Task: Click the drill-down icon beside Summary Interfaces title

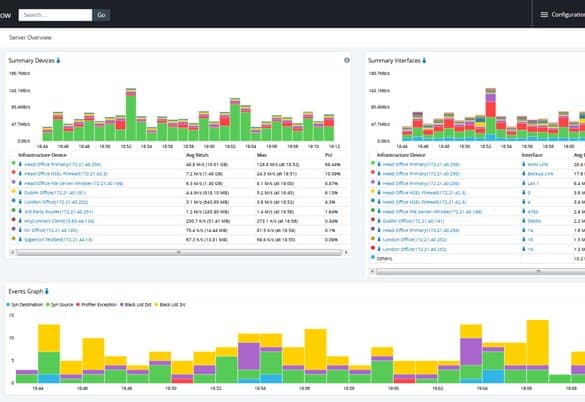Action: (x=424, y=60)
